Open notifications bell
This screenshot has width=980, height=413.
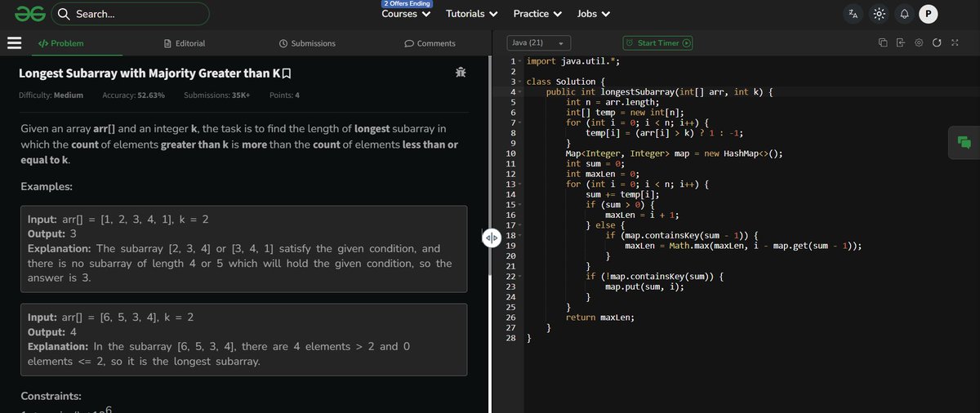904,14
